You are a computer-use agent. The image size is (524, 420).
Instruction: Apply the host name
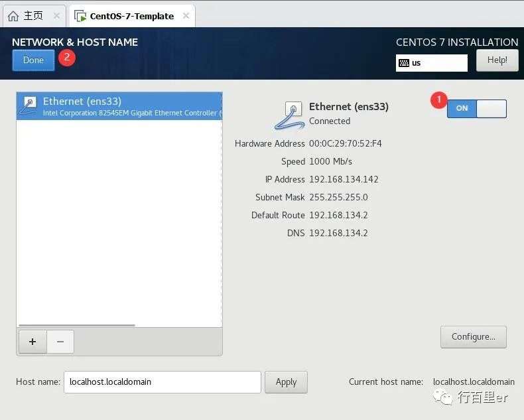[286, 382]
